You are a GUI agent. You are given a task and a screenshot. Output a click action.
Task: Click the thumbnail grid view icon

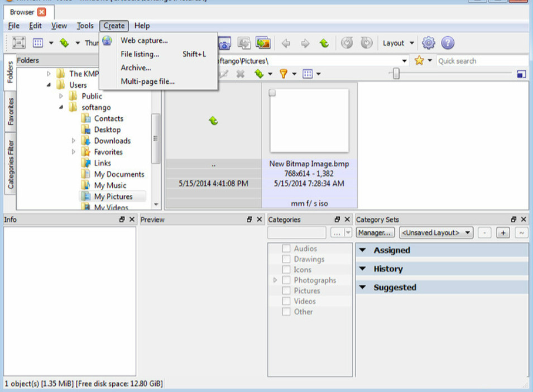(x=38, y=43)
